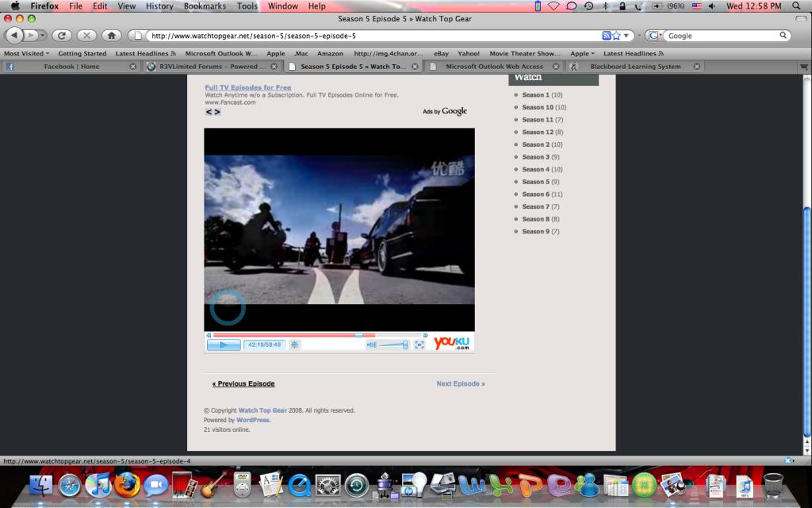The image size is (812, 508).
Task: Toggle fullscreen mode on the video player
Action: [x=419, y=344]
